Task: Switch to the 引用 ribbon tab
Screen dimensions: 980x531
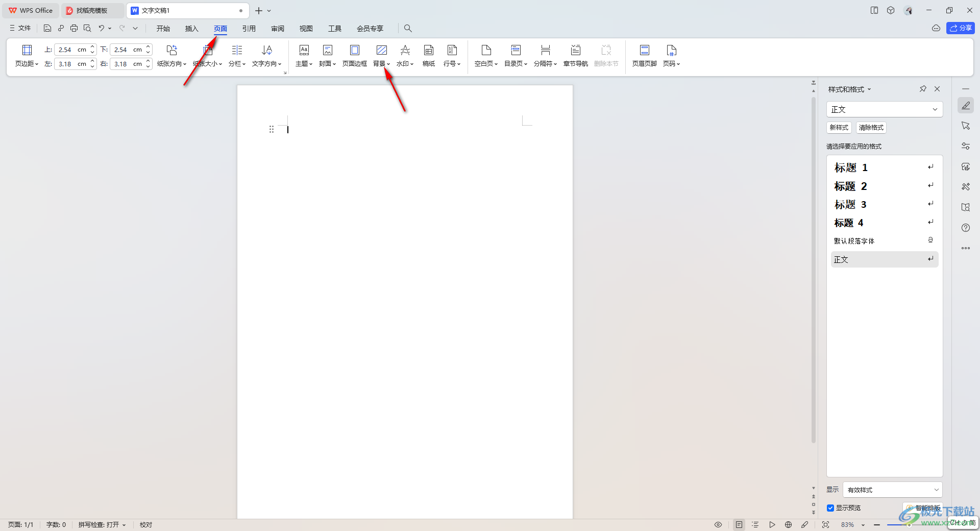Action: (x=249, y=28)
